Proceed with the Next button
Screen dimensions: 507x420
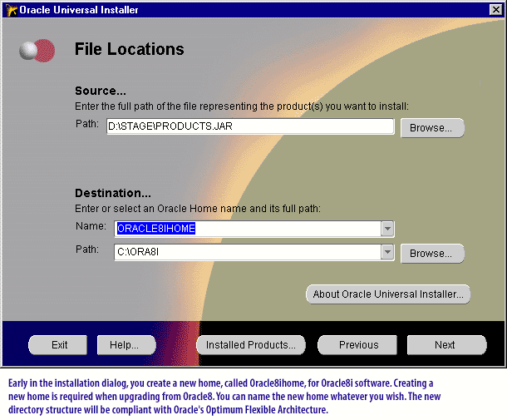447,345
